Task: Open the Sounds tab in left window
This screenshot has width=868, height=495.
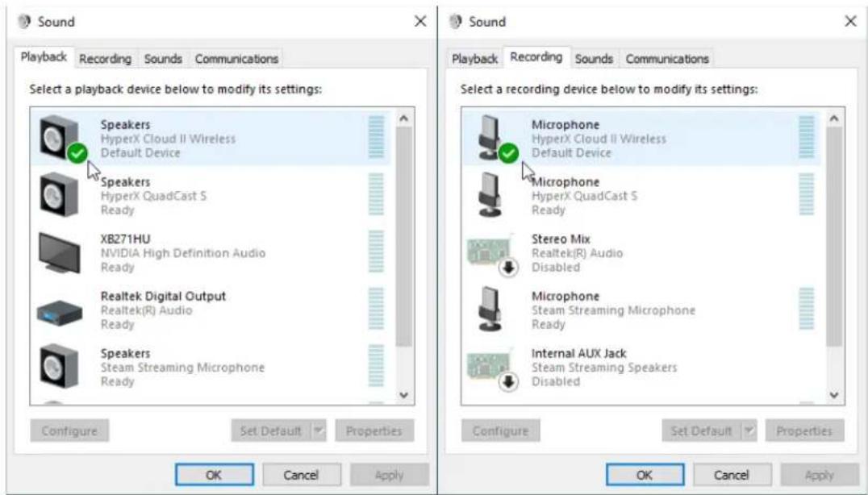Action: [163, 59]
